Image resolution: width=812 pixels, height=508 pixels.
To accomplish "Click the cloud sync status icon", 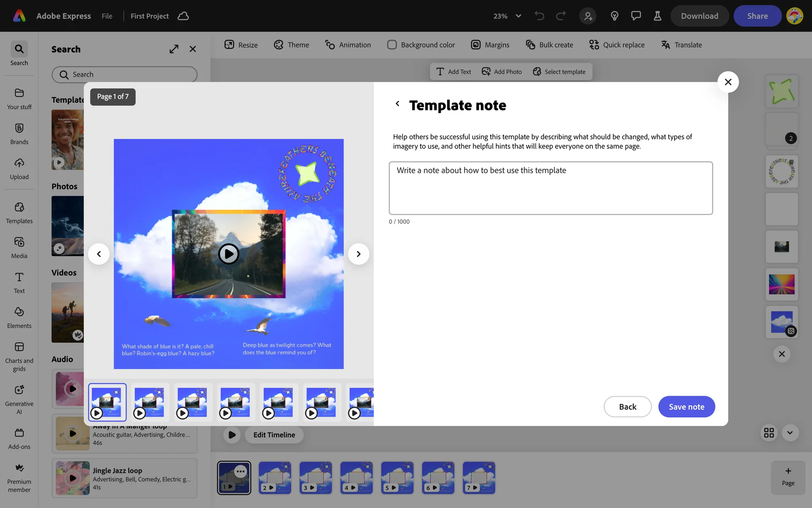I will 183,16.
